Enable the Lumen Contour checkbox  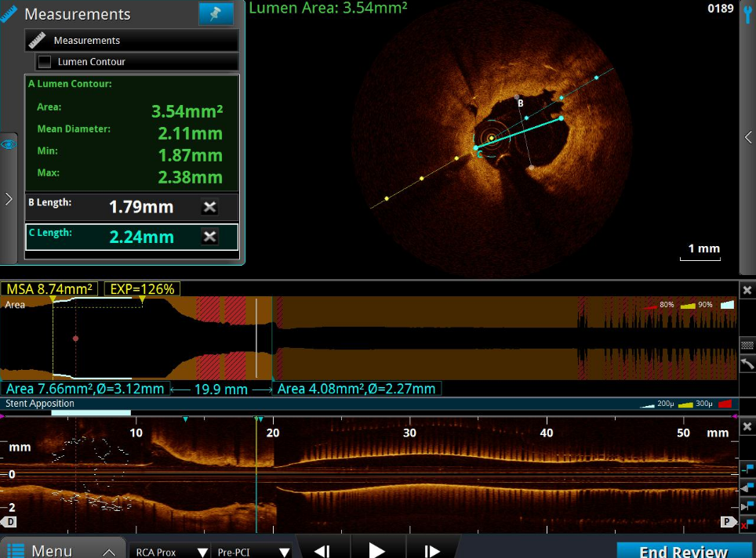click(45, 62)
